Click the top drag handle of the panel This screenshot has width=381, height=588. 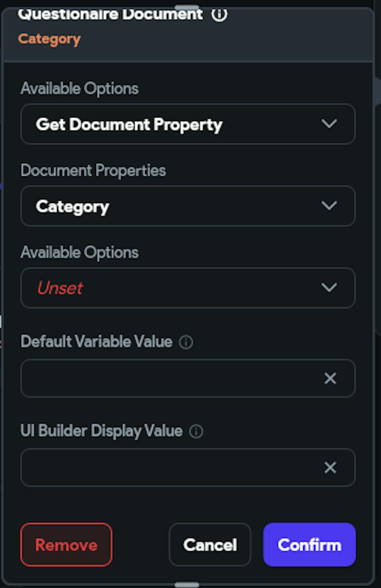click(187, 8)
